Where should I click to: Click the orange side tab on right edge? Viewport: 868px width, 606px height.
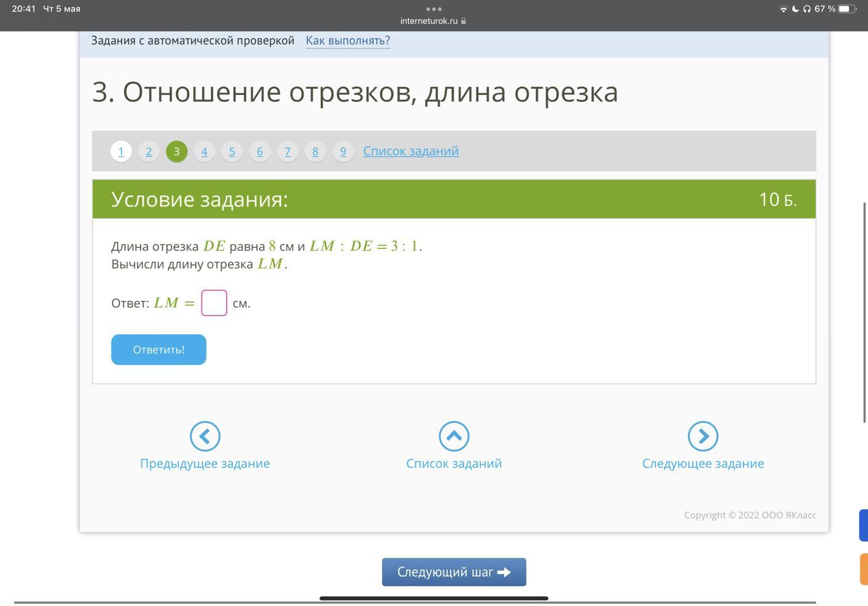click(863, 569)
